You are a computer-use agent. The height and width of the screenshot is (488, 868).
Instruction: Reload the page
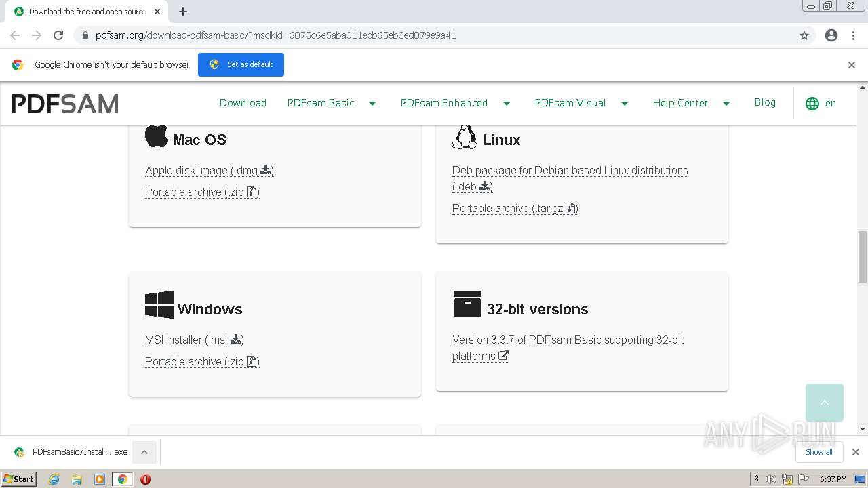coord(58,35)
